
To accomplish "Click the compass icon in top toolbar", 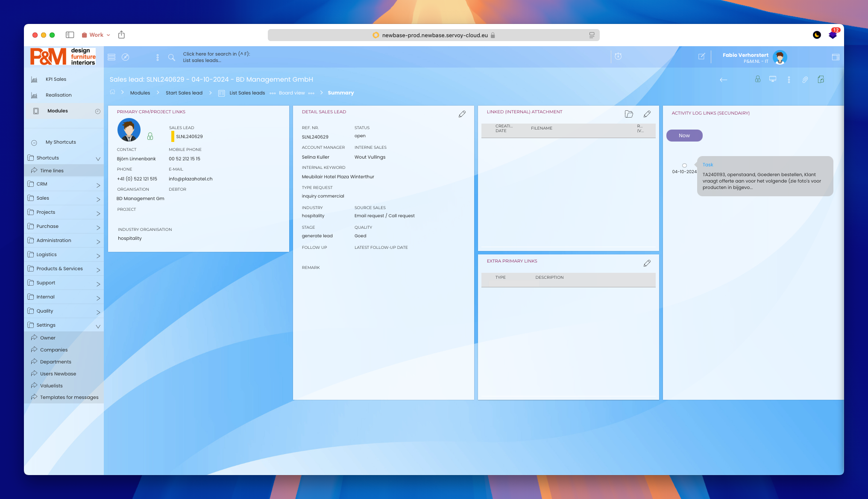I will (x=125, y=57).
